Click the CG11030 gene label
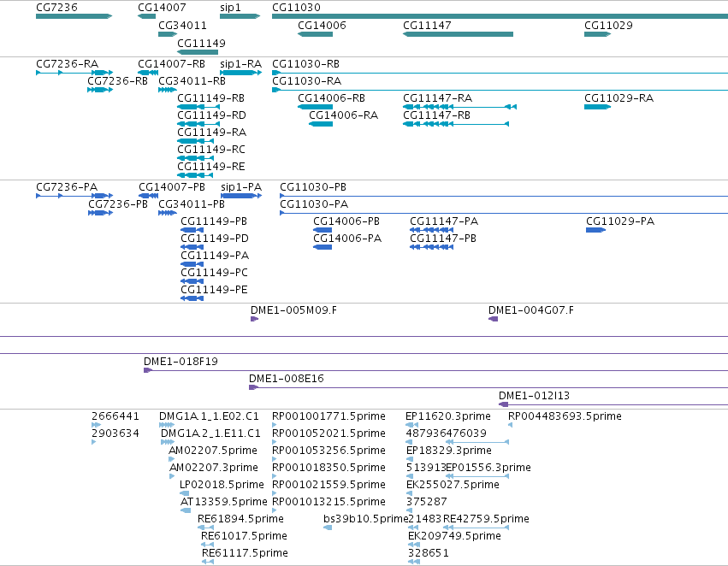The width and height of the screenshot is (728, 566). pos(296,8)
